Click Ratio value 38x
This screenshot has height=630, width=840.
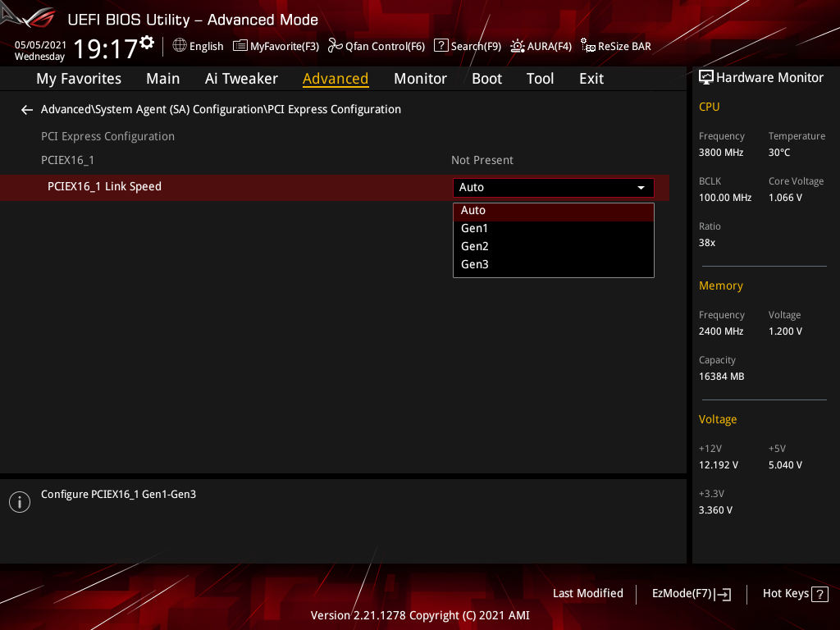pyautogui.click(x=707, y=243)
